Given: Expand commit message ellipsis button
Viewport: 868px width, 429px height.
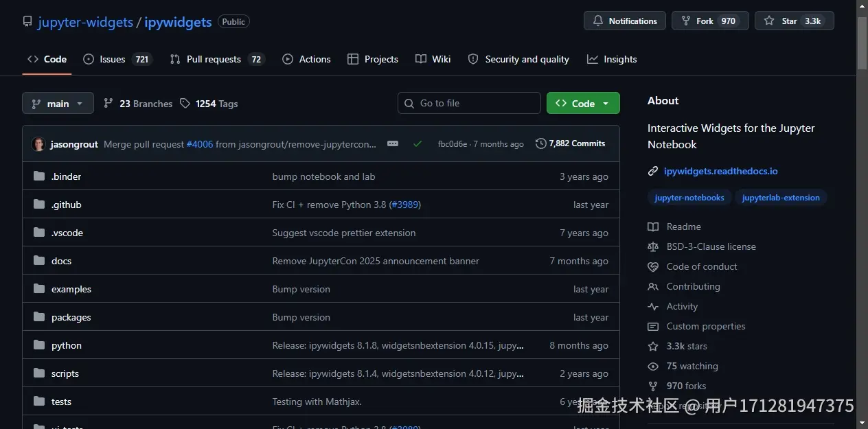Looking at the screenshot, I should [x=393, y=143].
